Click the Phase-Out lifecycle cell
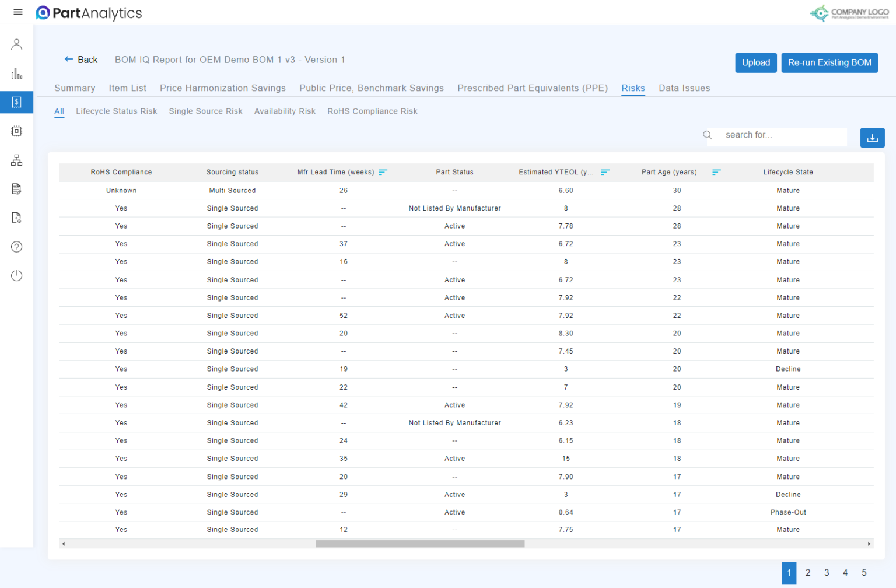Screen dimensions: 896x588 pos(788,512)
